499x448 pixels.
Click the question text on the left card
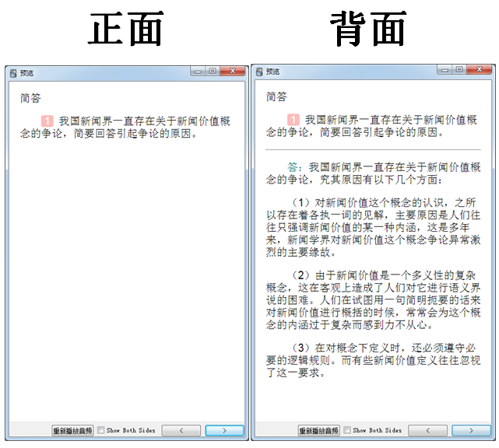click(125, 128)
